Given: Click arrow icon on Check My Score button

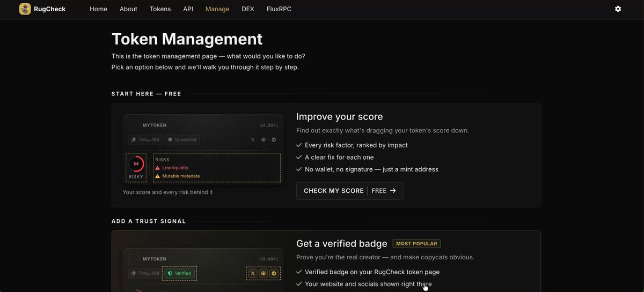Looking at the screenshot, I should (393, 191).
